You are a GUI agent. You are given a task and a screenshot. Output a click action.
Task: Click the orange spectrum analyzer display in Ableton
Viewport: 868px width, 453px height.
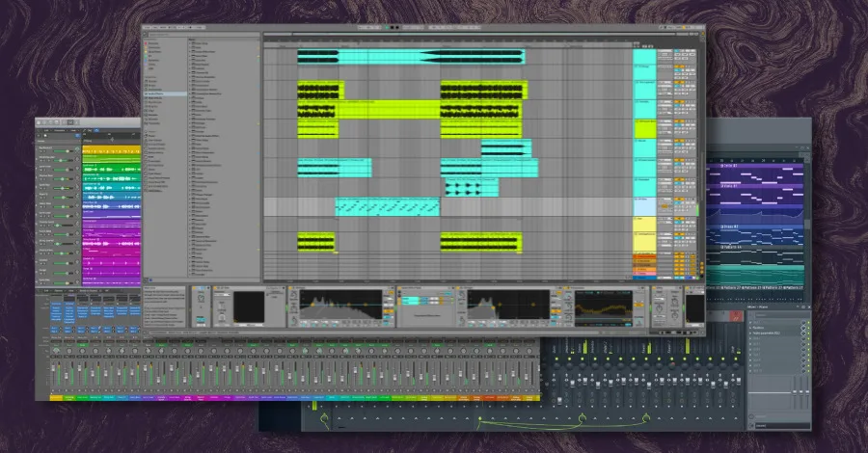[x=604, y=307]
